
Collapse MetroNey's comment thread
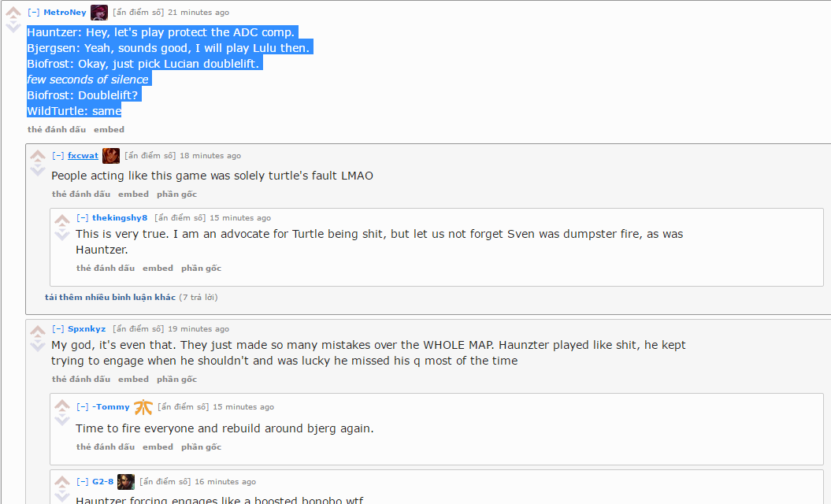(x=33, y=12)
